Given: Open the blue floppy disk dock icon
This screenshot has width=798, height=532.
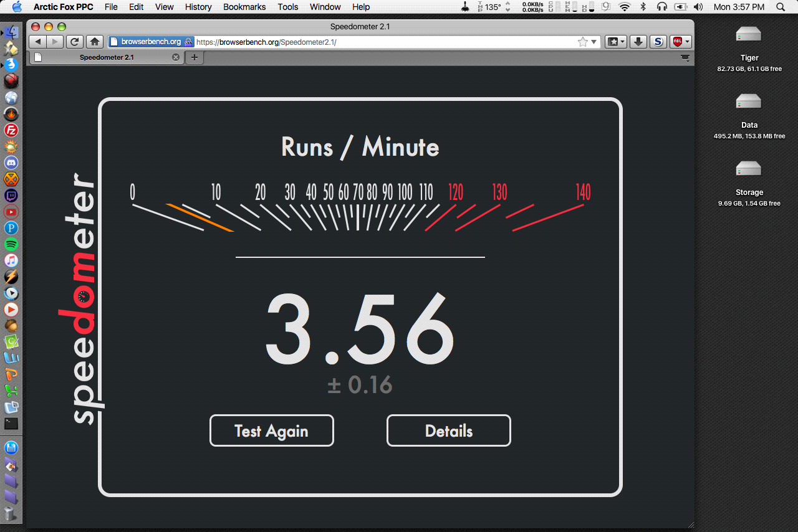Looking at the screenshot, I should tap(11, 448).
